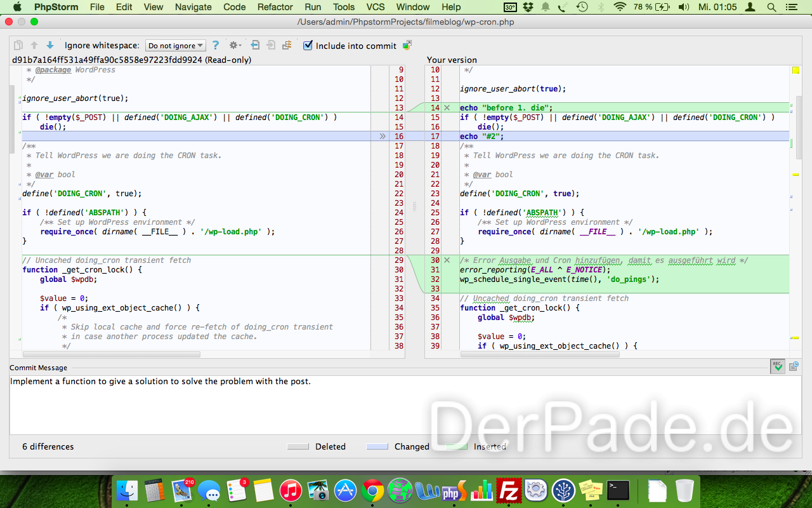Click the detach window icon after Include into commit
Screen dimensions: 812x508
[407, 45]
